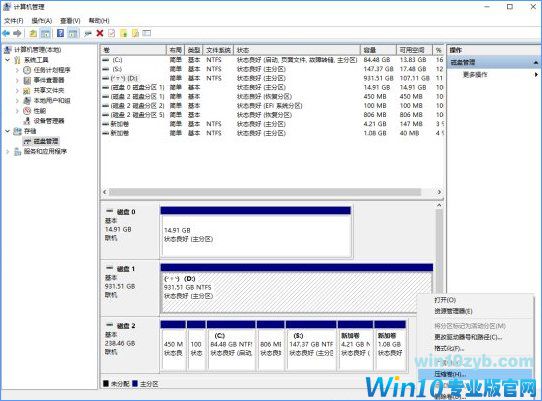The height and width of the screenshot is (401, 542).
Task: Select the 450 MB partition on disk 2
Action: coord(173,345)
